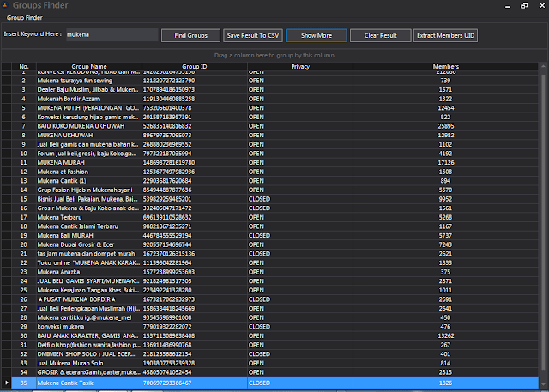Open the Group Finder menu

(x=25, y=18)
